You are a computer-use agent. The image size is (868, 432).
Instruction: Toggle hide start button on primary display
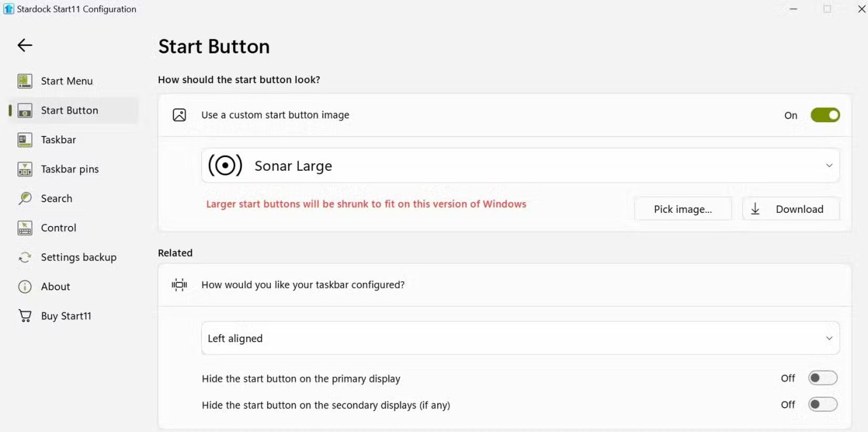[x=823, y=378]
